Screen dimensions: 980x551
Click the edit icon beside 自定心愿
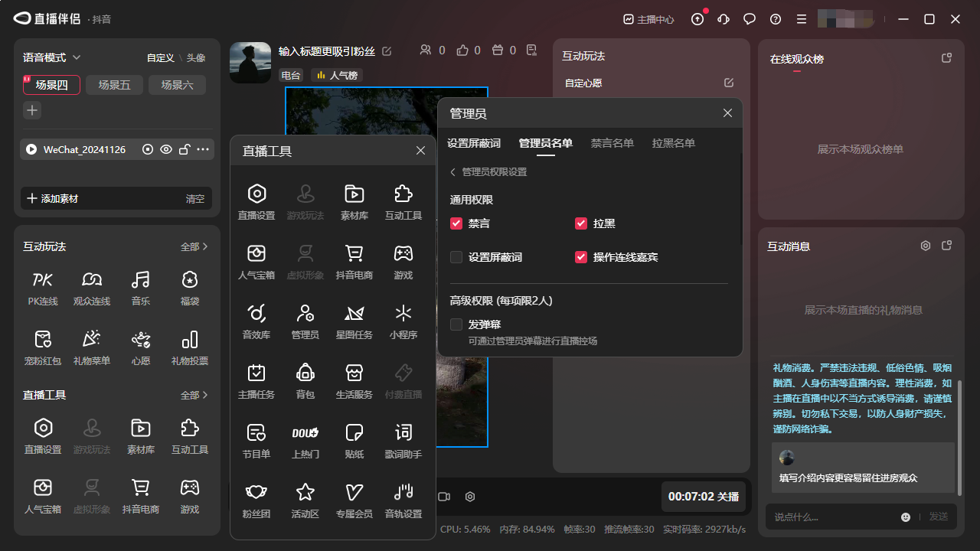pos(729,83)
